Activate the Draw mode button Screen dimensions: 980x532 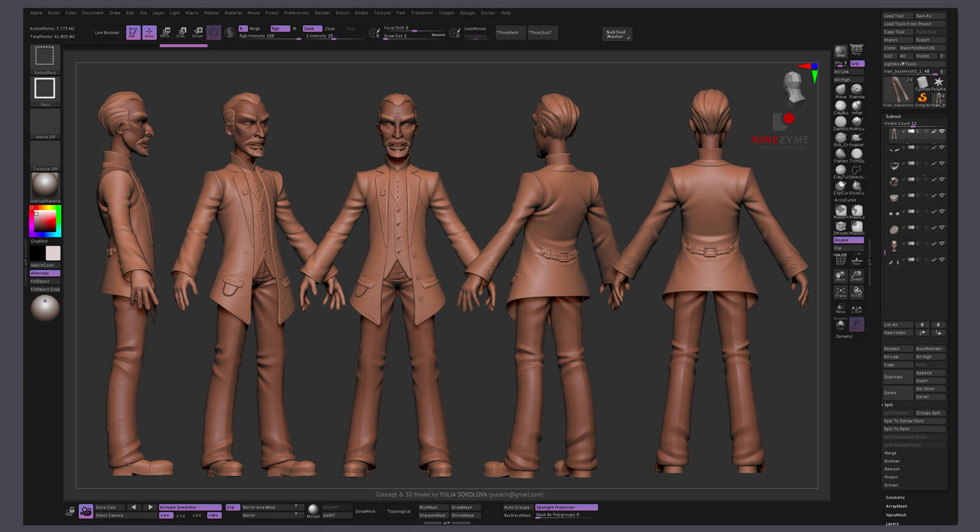coord(149,32)
